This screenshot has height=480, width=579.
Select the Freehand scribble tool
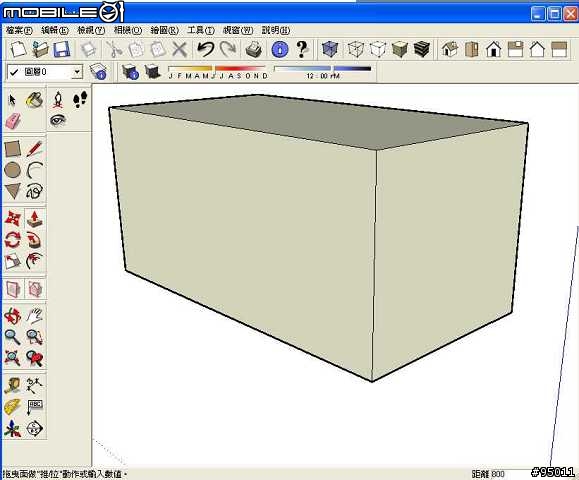(35, 191)
